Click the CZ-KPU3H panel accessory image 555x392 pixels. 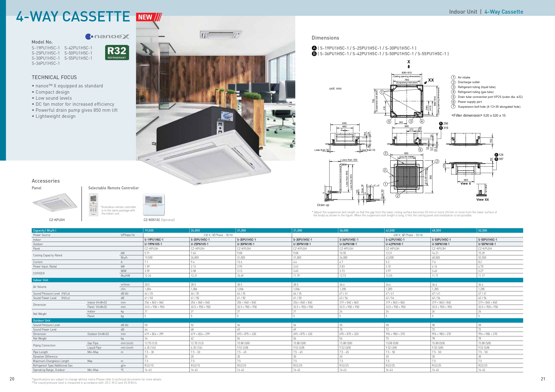(x=55, y=202)
